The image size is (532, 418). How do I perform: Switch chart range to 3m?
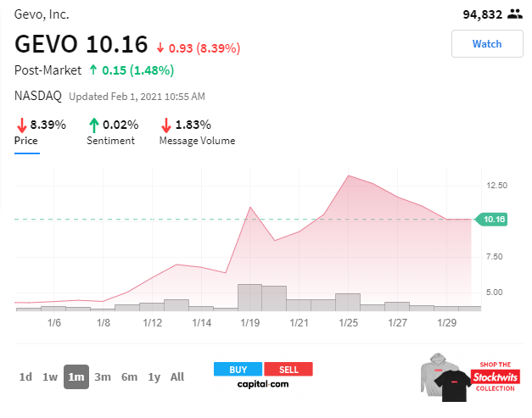click(103, 376)
